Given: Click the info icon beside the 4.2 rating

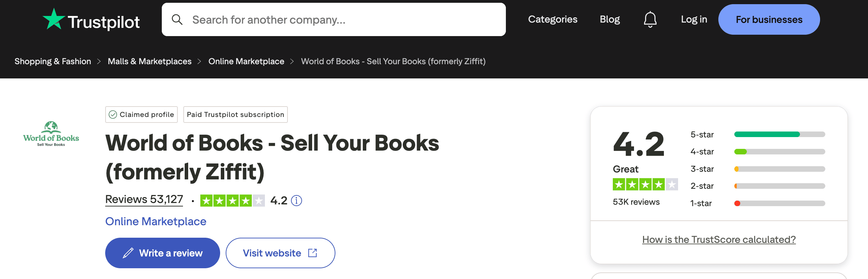Looking at the screenshot, I should pyautogui.click(x=297, y=200).
